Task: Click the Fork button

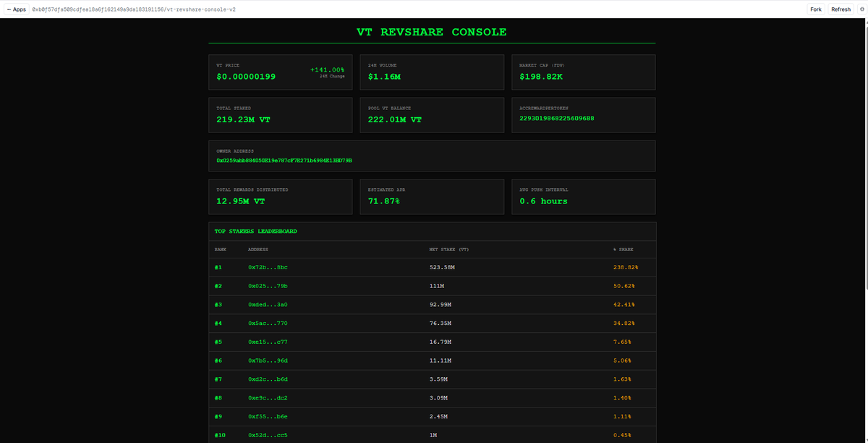Action: point(816,9)
